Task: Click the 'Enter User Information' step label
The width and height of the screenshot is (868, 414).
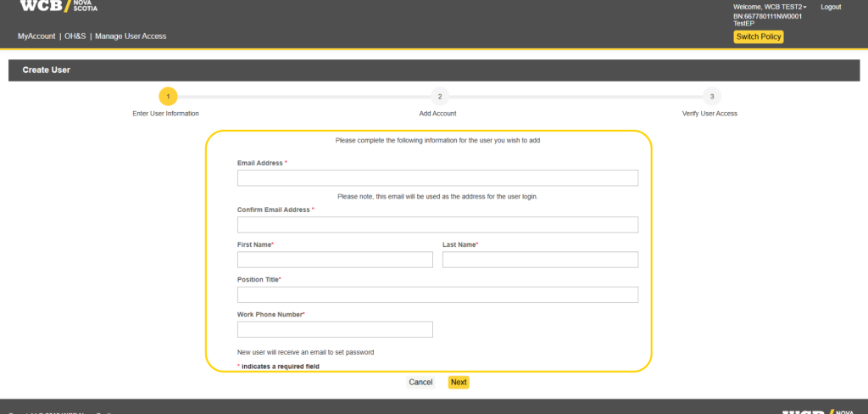Action: pos(165,113)
